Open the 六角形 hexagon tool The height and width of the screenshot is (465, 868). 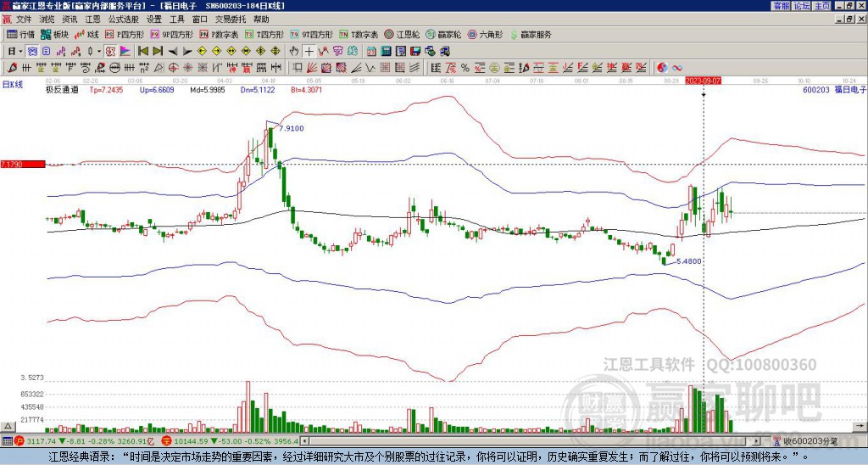click(486, 34)
